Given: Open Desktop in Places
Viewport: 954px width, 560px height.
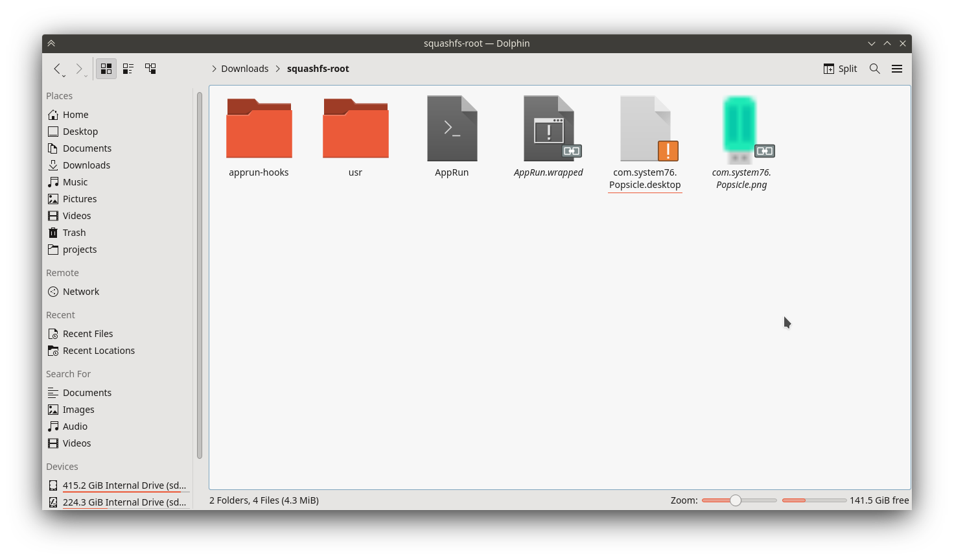Looking at the screenshot, I should [119, 132].
